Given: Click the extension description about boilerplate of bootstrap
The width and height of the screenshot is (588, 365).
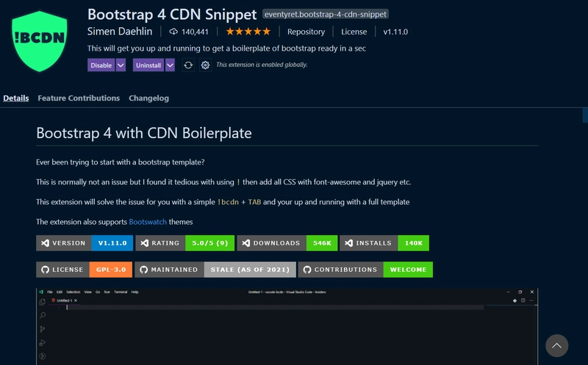Looking at the screenshot, I should (226, 48).
